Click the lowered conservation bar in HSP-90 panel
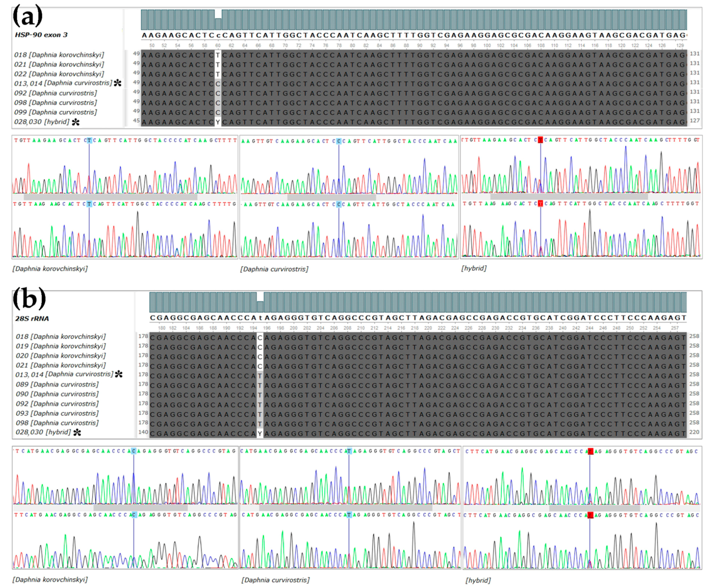This screenshot has height=588, width=711. click(218, 24)
